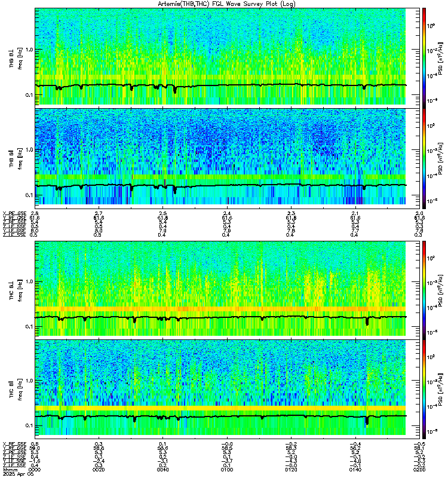This screenshot has height=478, width=448.
Task: Click the THC B-perpendicular panel color bar
Action: click(424, 290)
